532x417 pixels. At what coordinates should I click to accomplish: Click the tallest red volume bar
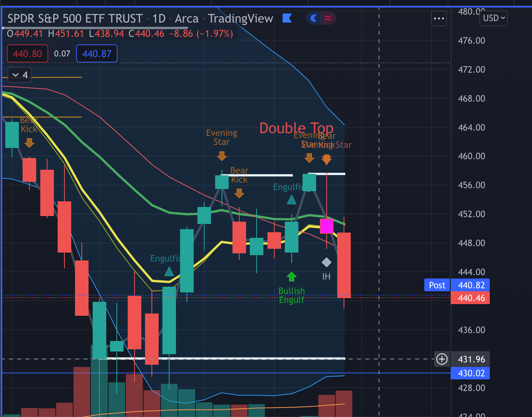coord(82,392)
